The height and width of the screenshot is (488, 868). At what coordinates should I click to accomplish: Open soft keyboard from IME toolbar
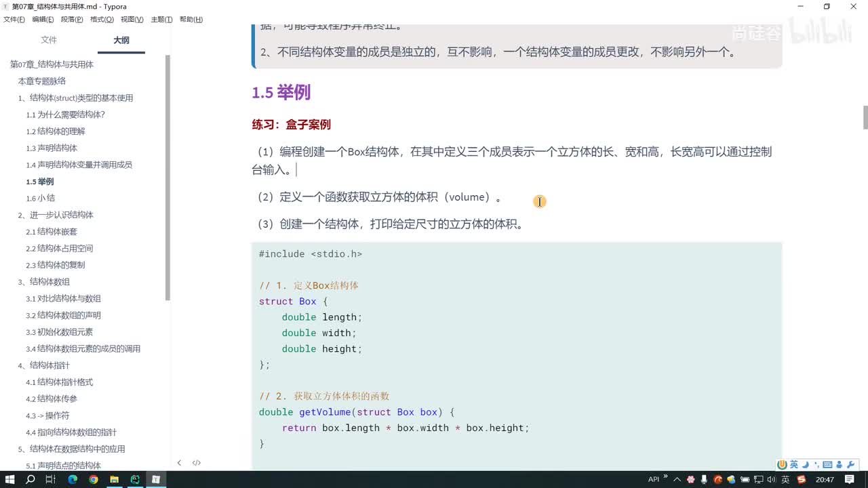pyautogui.click(x=827, y=464)
